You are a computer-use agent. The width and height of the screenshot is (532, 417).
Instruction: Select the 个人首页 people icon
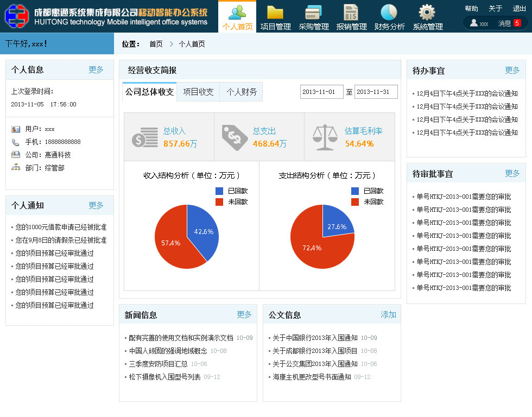[237, 12]
